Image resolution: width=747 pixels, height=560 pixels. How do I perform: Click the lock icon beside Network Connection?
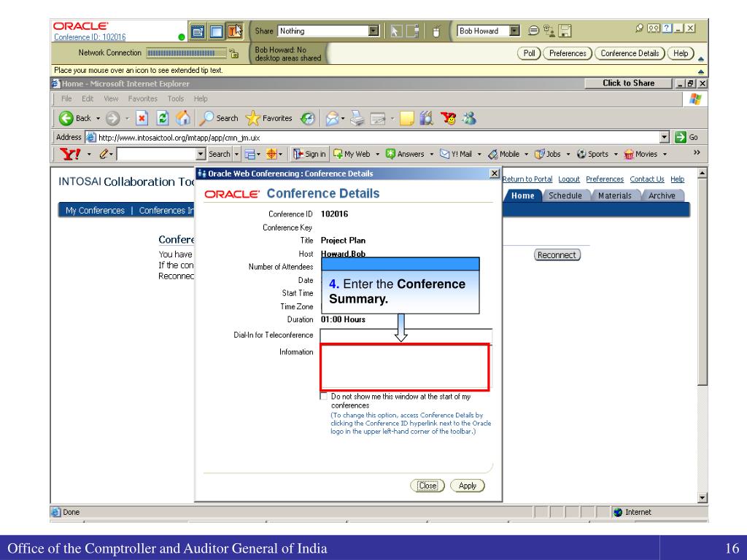click(233, 53)
